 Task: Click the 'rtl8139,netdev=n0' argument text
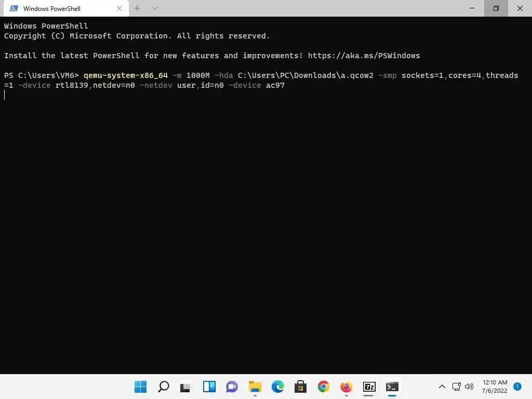pos(95,85)
